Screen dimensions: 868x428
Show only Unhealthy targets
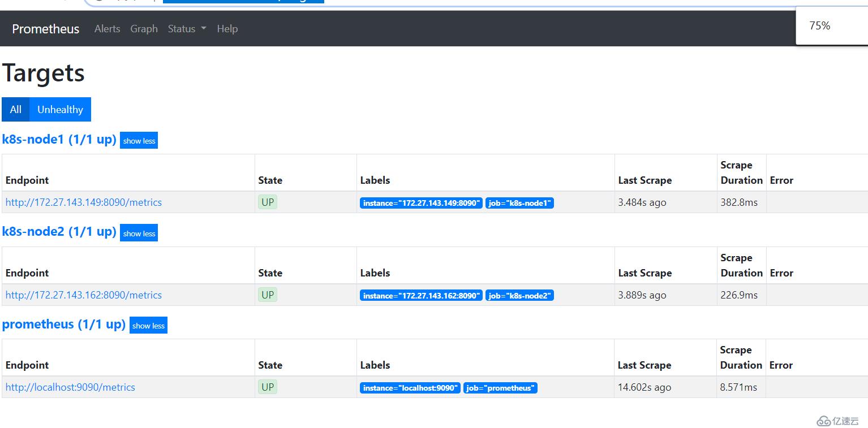coord(60,110)
